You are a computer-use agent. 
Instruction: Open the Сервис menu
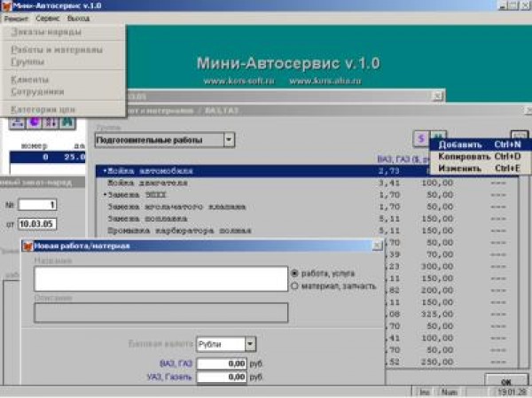click(x=48, y=18)
